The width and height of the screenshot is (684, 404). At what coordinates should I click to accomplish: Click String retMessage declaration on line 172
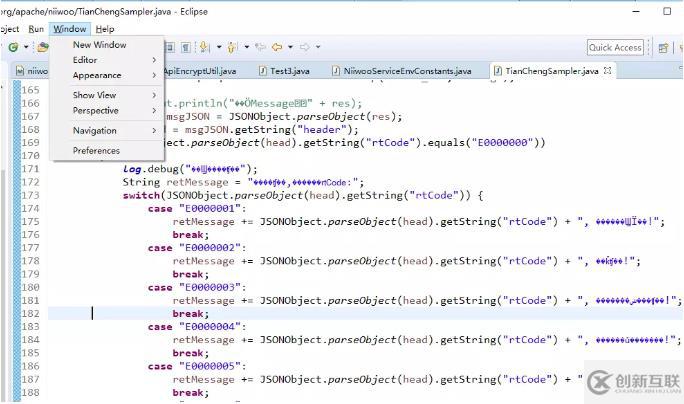(x=243, y=182)
